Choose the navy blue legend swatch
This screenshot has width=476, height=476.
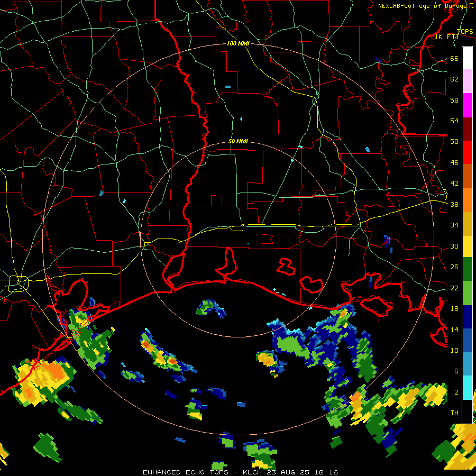467,317
